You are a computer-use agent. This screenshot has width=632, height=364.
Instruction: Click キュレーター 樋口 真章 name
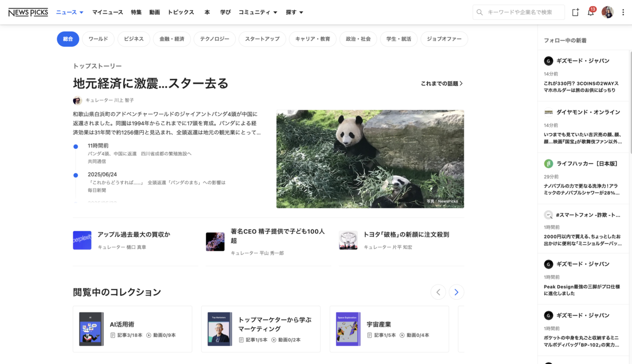(x=122, y=247)
